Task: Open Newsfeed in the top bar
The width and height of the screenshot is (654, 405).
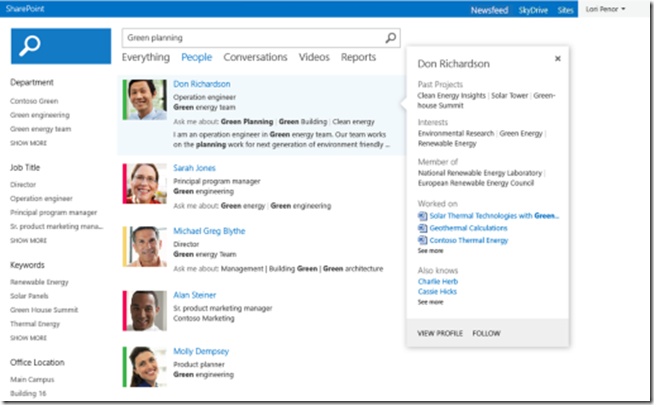Action: tap(489, 9)
